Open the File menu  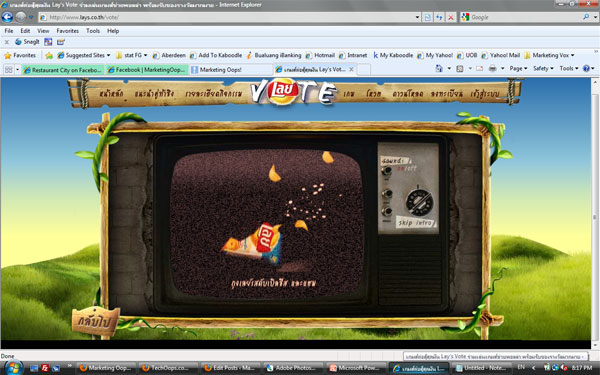click(9, 31)
